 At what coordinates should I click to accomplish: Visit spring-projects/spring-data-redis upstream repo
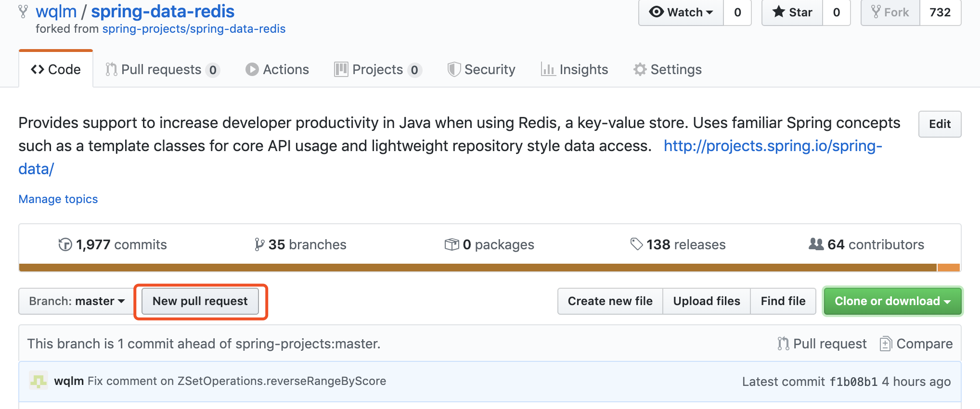click(x=194, y=29)
